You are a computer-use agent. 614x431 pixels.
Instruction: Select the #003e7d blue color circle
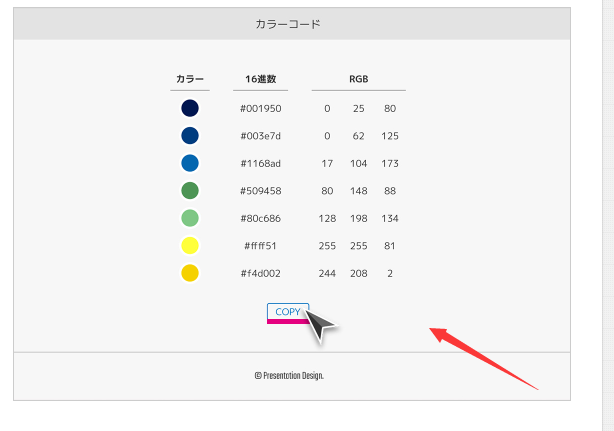click(x=190, y=135)
